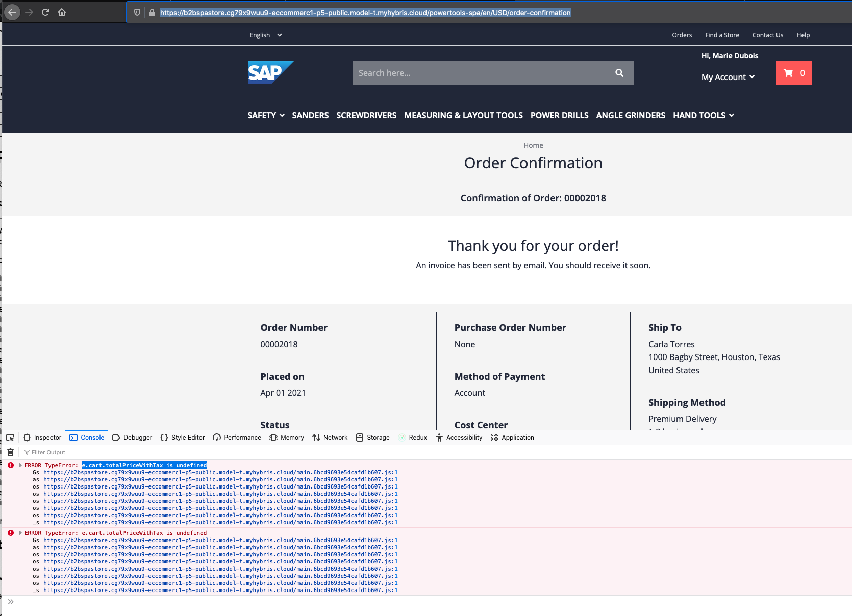Select the element picker in devtools
This screenshot has height=616, width=852.
(x=10, y=437)
